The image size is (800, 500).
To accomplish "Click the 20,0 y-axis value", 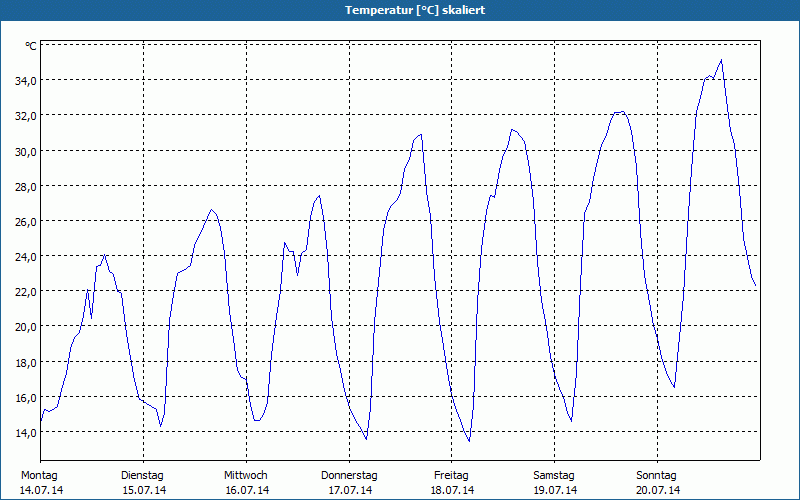I will [26, 327].
